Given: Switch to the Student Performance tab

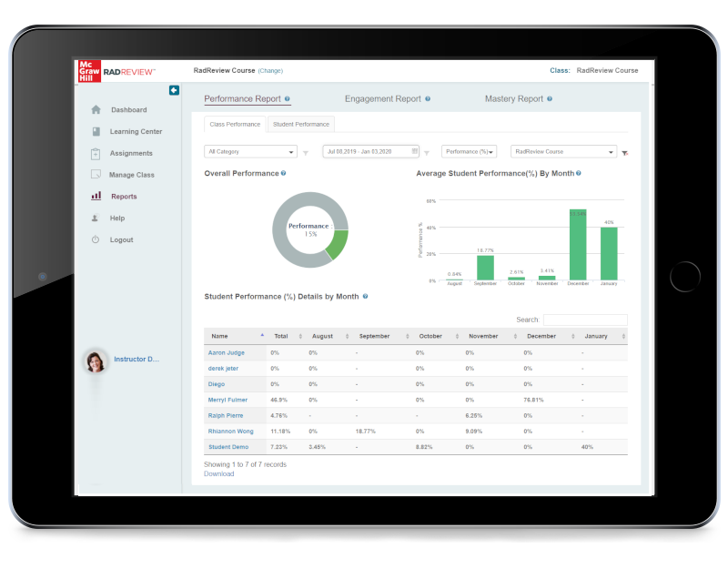Looking at the screenshot, I should click(x=300, y=124).
